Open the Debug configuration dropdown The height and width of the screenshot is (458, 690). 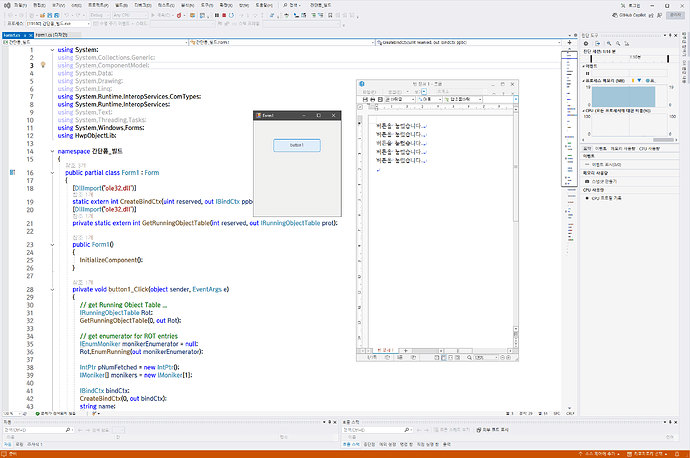[x=99, y=15]
